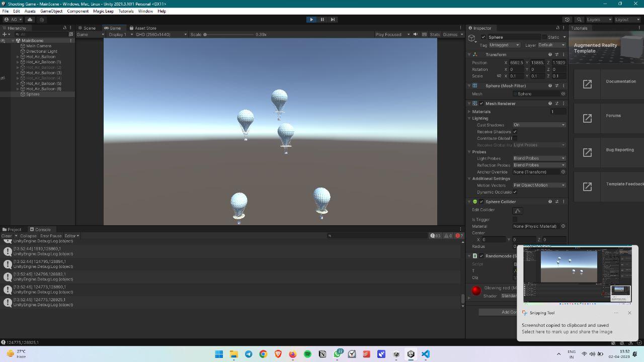Open the Documentation external link icon
644x362 pixels.
point(587,84)
